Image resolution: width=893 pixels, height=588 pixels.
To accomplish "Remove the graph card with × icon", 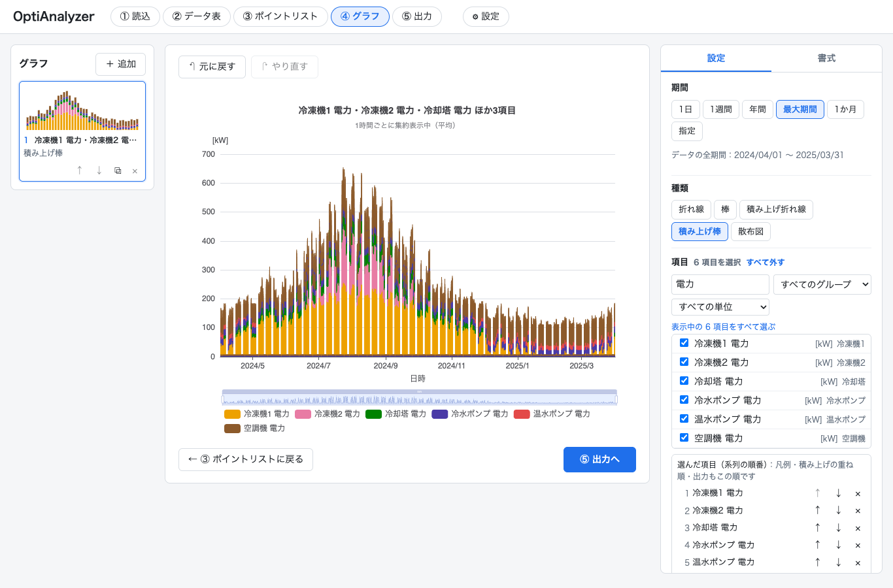I will 135,171.
